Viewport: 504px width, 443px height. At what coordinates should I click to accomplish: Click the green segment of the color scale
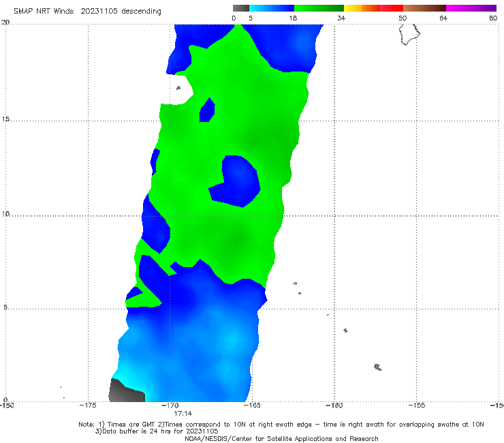click(319, 8)
